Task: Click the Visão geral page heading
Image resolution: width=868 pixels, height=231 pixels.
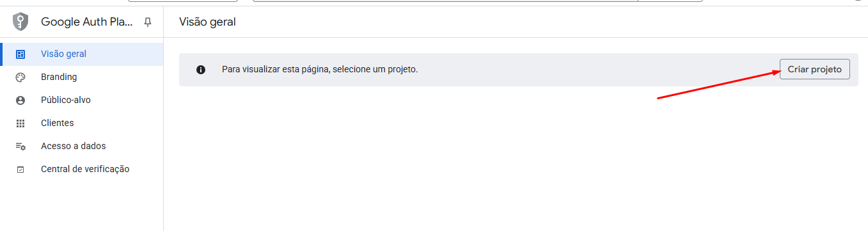Action: pyautogui.click(x=207, y=22)
